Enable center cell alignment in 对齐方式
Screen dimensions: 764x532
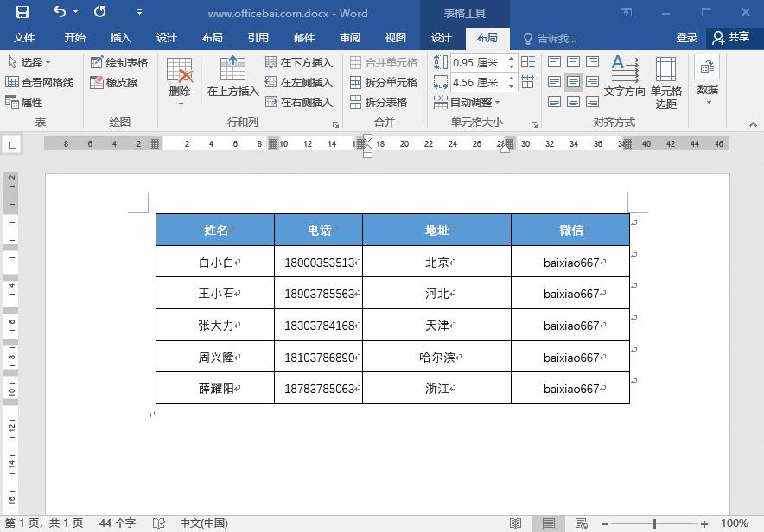coord(573,81)
